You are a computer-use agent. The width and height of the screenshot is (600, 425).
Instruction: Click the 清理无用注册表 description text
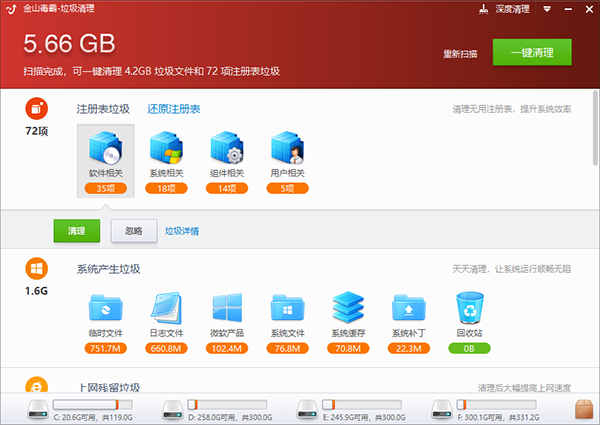tap(512, 109)
